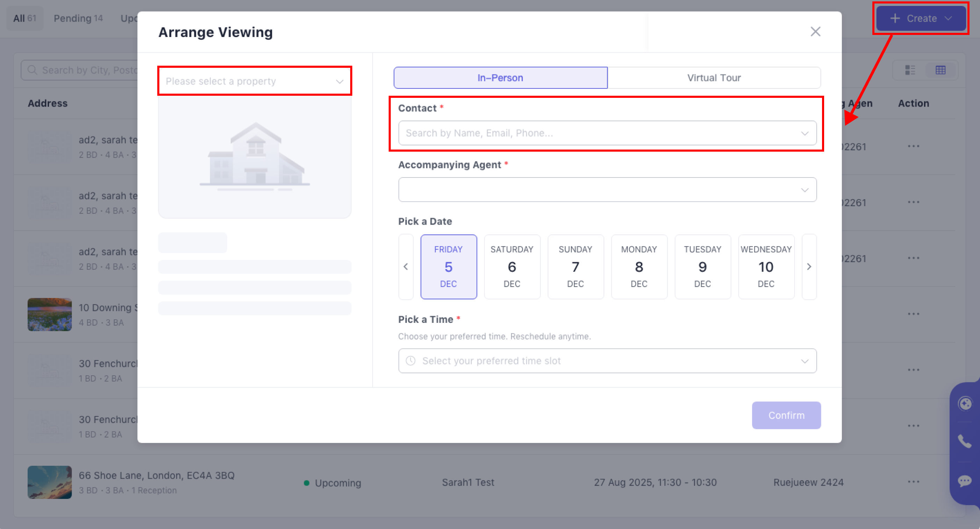This screenshot has width=980, height=529.
Task: Switch to the Pending tab
Action: click(x=78, y=18)
